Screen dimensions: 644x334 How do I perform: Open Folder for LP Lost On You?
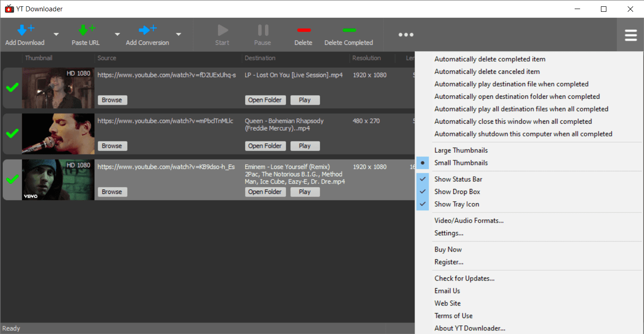(x=266, y=100)
